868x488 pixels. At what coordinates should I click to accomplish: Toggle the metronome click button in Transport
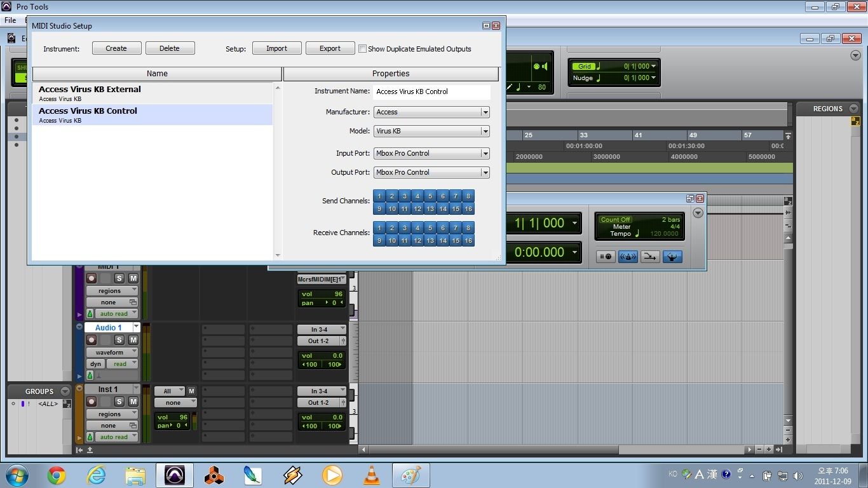click(x=628, y=257)
